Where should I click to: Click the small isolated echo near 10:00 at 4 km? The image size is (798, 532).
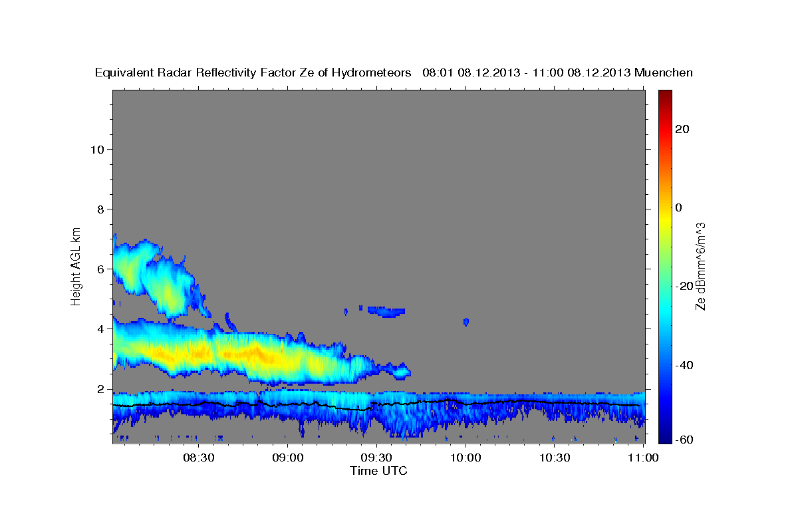point(466,322)
